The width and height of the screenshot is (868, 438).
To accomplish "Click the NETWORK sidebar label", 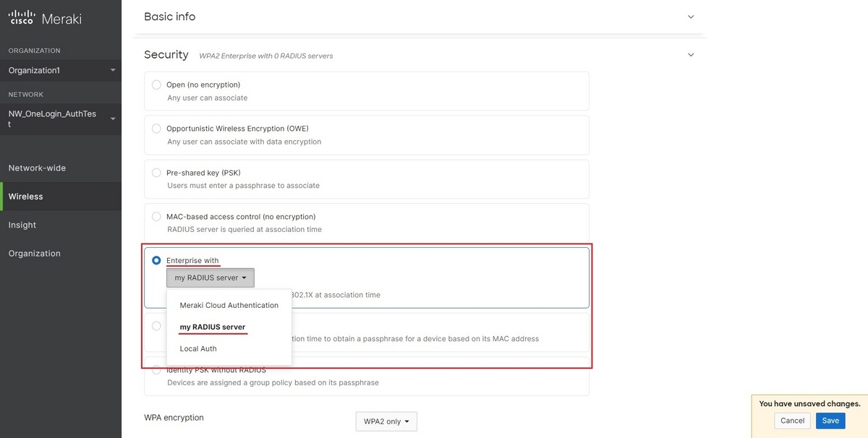I will coord(26,95).
